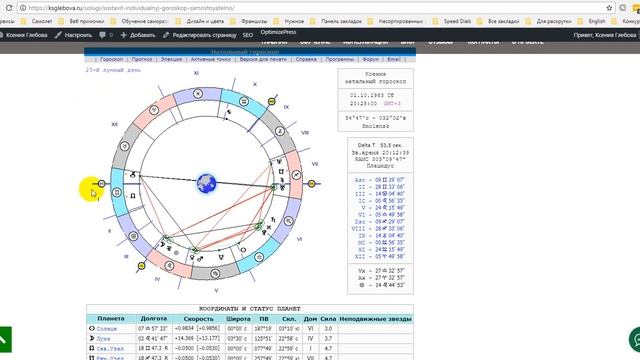Open the Форум link
Viewport: 640px width, 360px height.
pos(371,59)
